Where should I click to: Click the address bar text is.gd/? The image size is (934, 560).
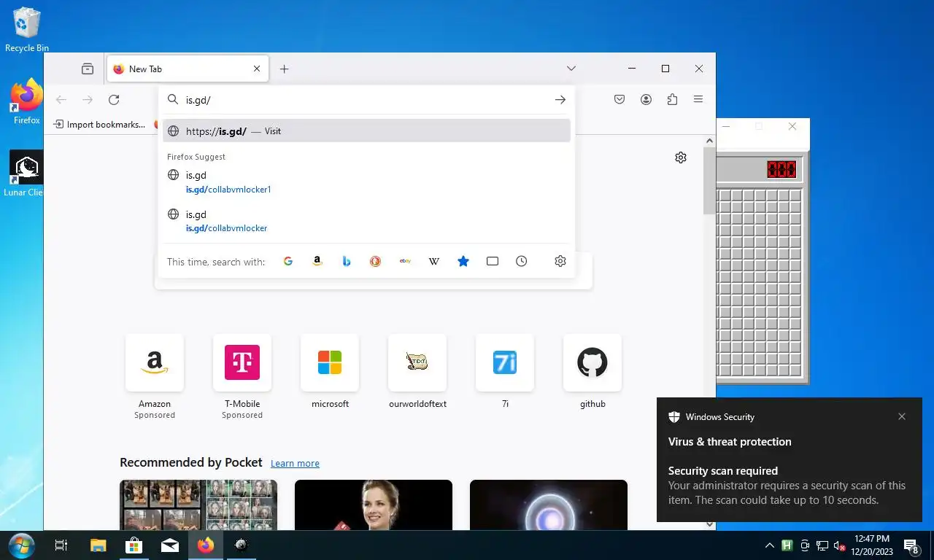pos(198,100)
